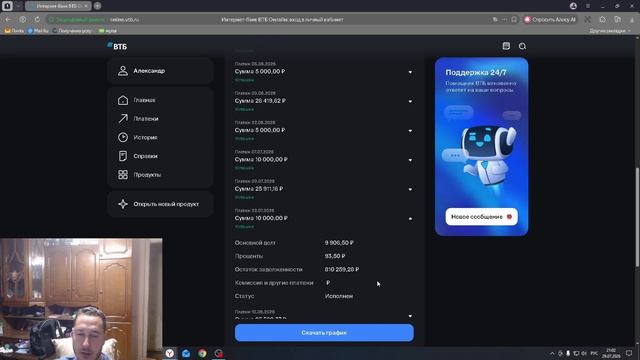Open the notifications center icon
The width and height of the screenshot is (640, 360).
pyautogui.click(x=629, y=353)
